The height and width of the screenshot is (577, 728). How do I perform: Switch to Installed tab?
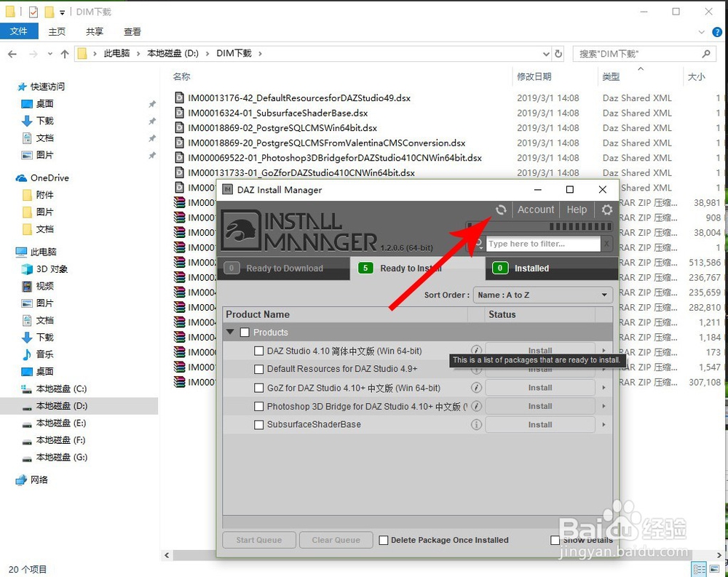pyautogui.click(x=552, y=268)
